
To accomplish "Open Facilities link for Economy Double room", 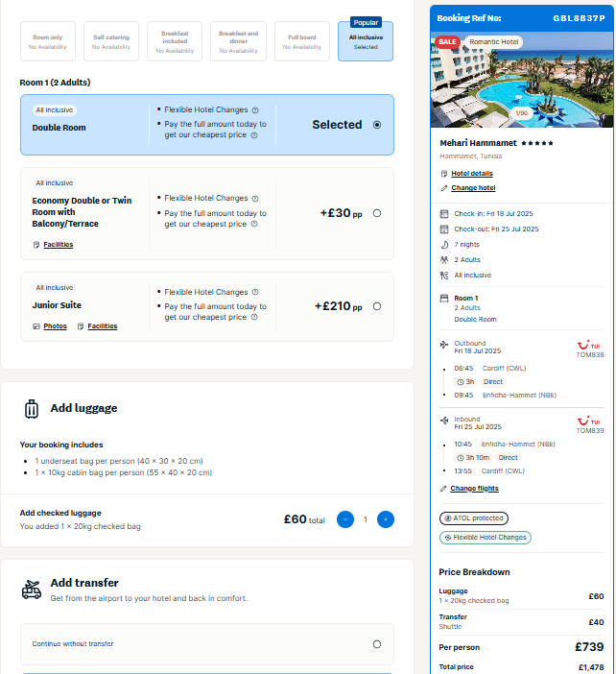I will point(58,245).
